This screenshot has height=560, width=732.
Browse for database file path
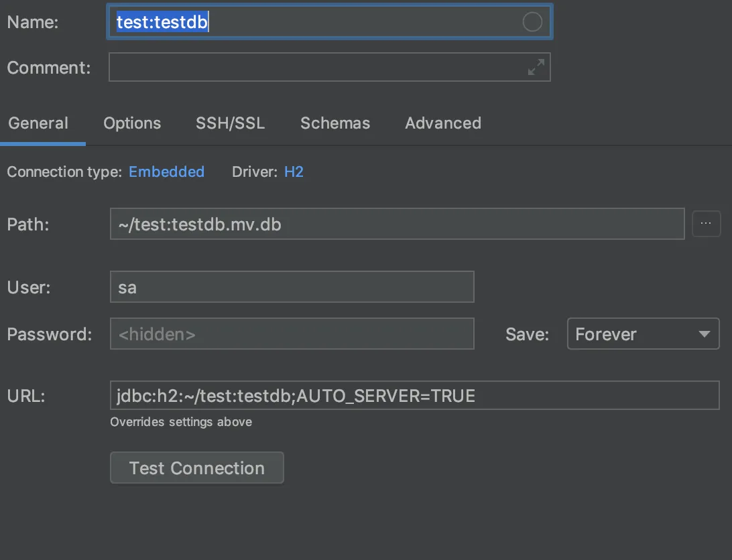[x=705, y=224]
